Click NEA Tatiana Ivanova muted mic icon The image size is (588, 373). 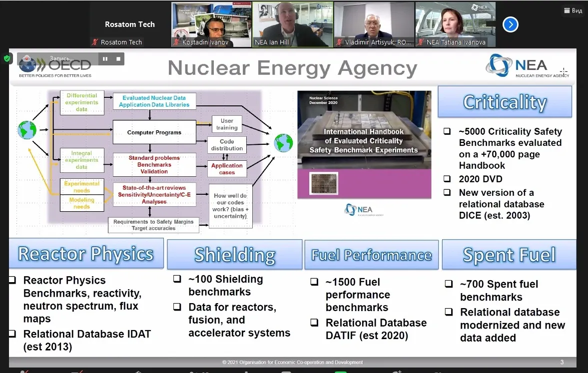(x=421, y=42)
